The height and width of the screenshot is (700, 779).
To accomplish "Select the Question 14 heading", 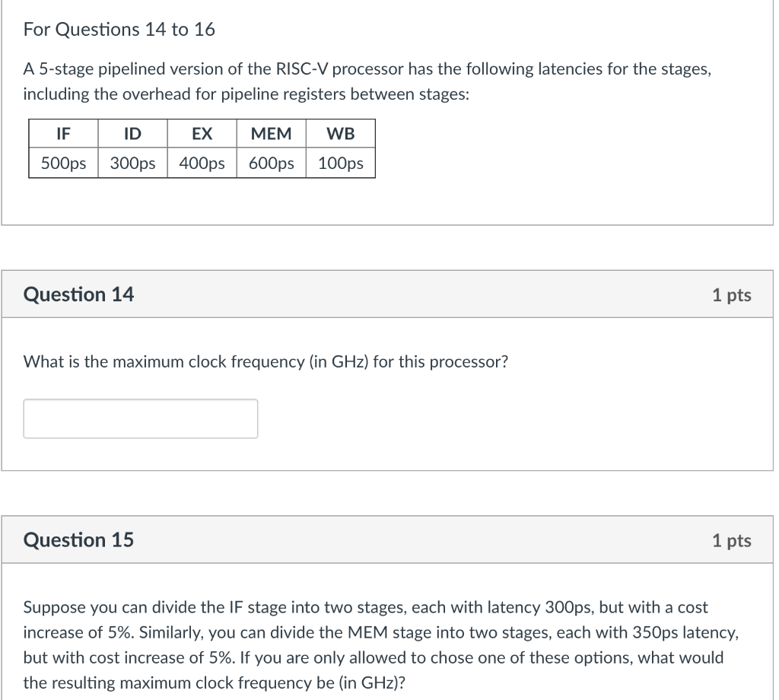I will (x=78, y=294).
